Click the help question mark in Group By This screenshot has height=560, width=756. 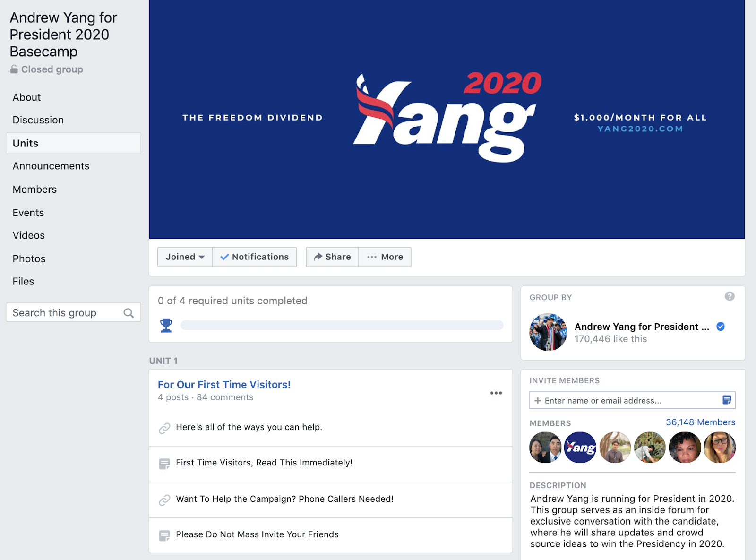point(730,296)
